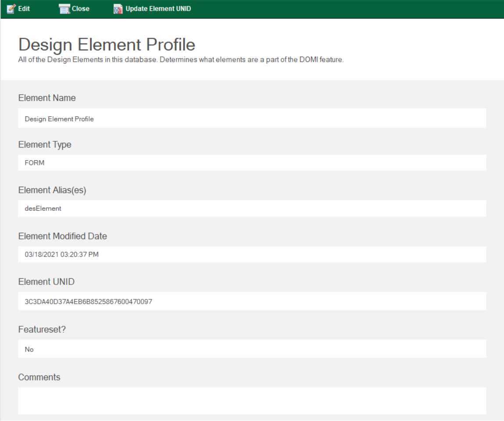
Task: Click the DOMI feature description text
Action: (181, 60)
